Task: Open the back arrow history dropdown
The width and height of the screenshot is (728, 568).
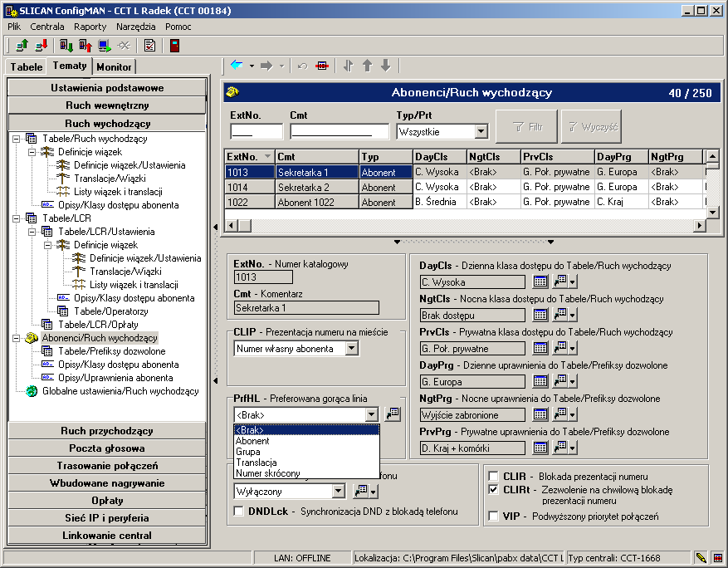Action: pos(252,66)
